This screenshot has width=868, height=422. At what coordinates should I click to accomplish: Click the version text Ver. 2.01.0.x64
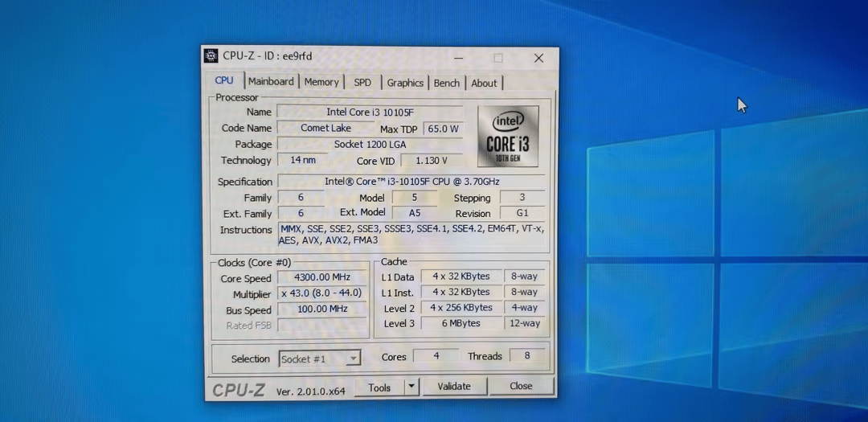(310, 391)
